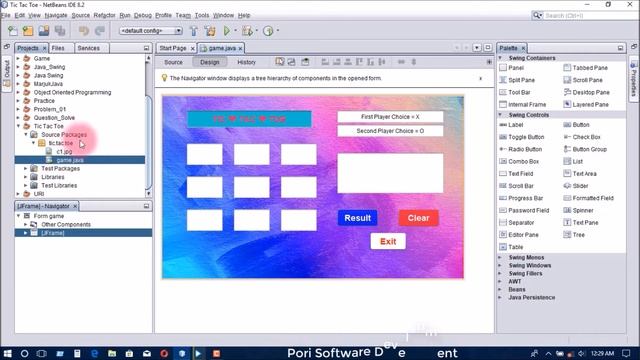
Task: Select the Table component in Palette
Action: click(511, 247)
